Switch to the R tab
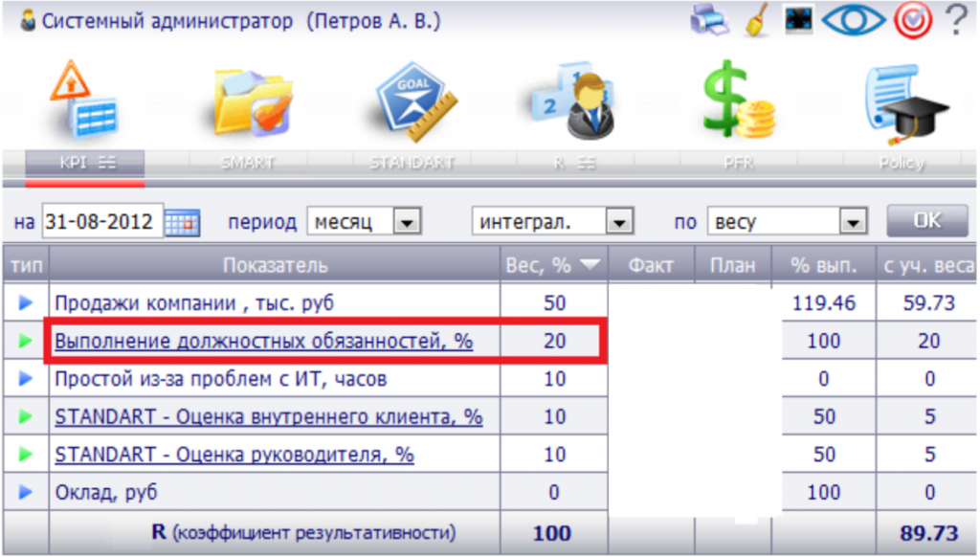The height and width of the screenshot is (557, 980). (574, 164)
